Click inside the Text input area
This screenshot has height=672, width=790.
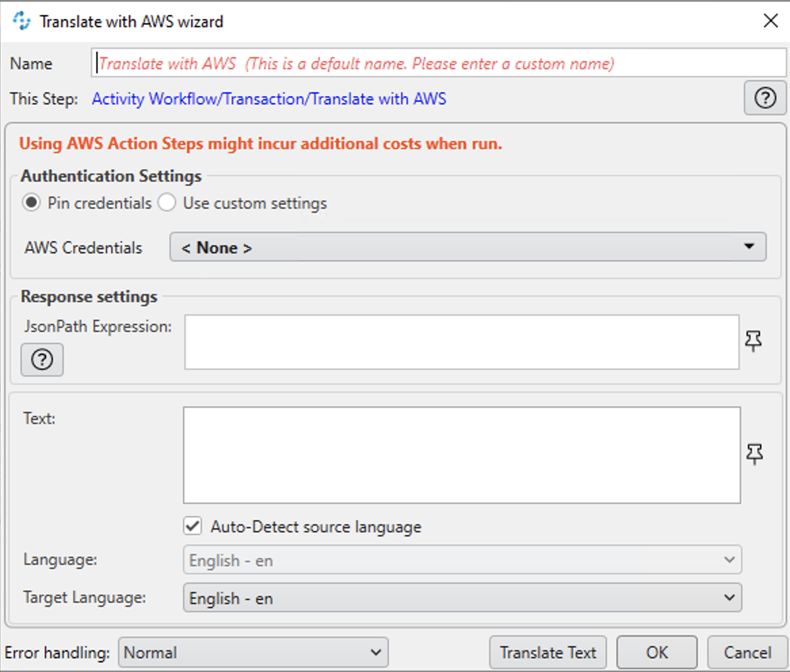point(461,455)
